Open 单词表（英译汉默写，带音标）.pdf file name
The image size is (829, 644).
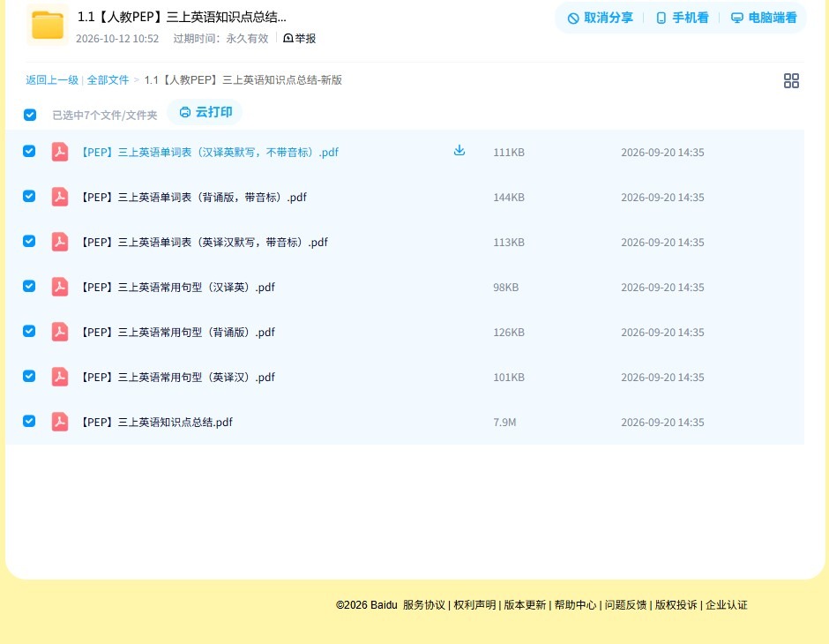tap(204, 242)
